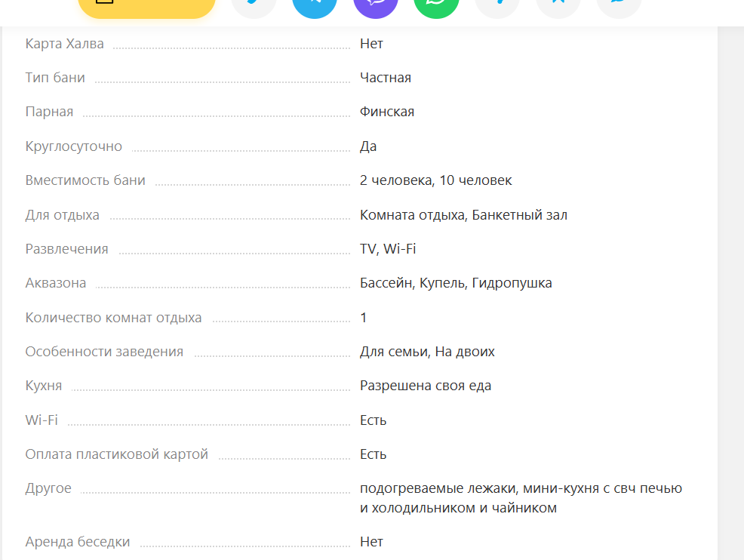
Task: Click "2 человека, 10 человек" value
Action: (x=435, y=180)
